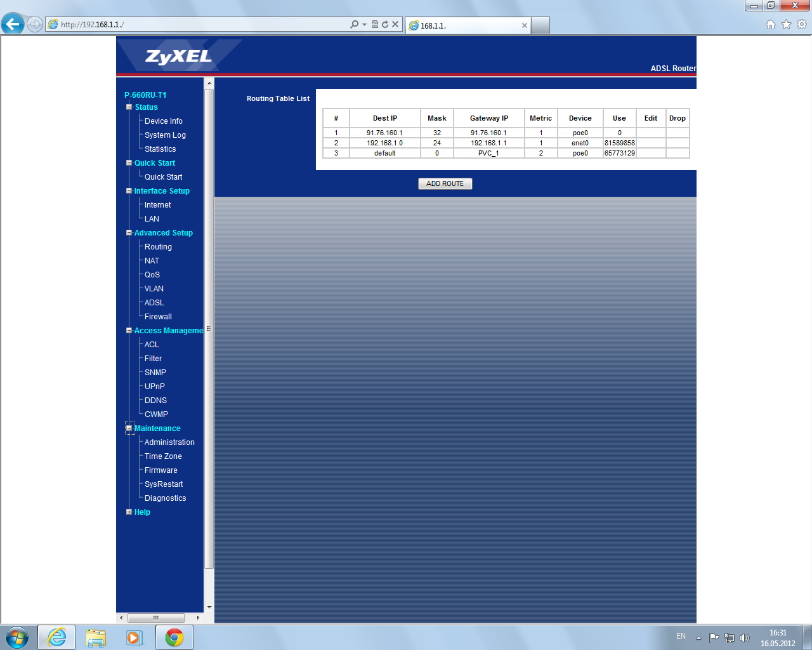Open UPnP settings
Screen dimensions: 812x650
point(155,387)
